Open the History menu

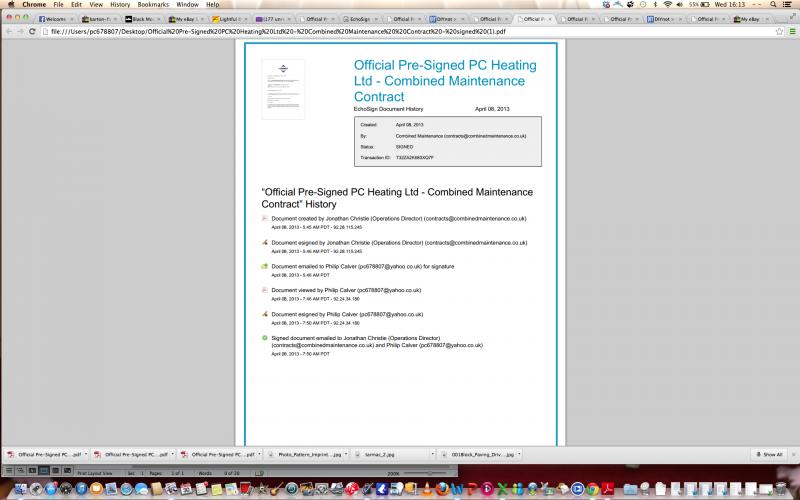120,5
